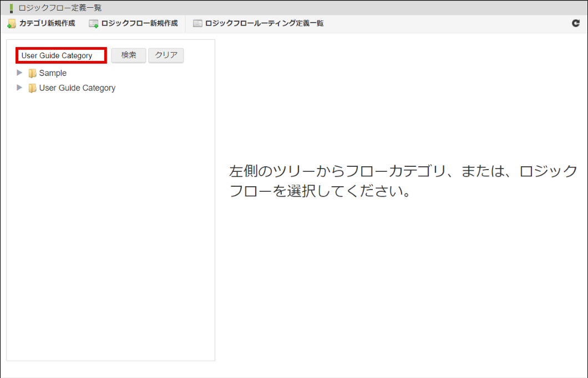Click the ロジックフロールーティング定義一覧 list icon
The width and height of the screenshot is (588, 378).
point(197,24)
